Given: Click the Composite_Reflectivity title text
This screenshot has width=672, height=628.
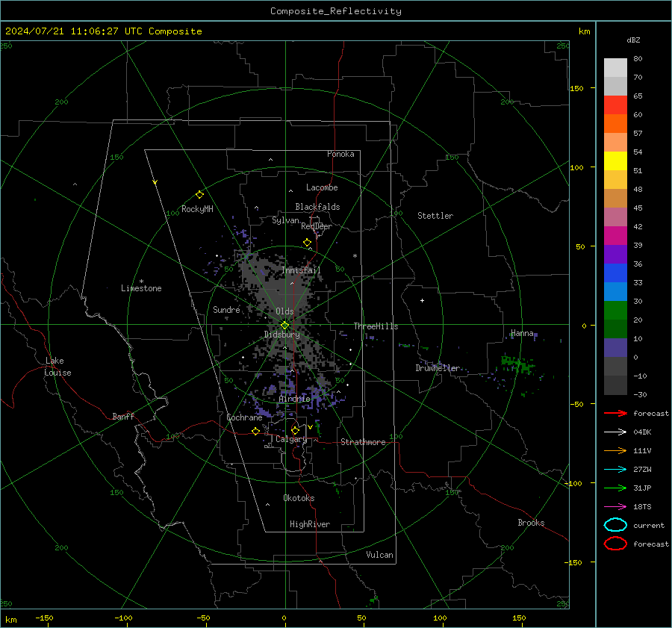Looking at the screenshot, I should tap(335, 11).
